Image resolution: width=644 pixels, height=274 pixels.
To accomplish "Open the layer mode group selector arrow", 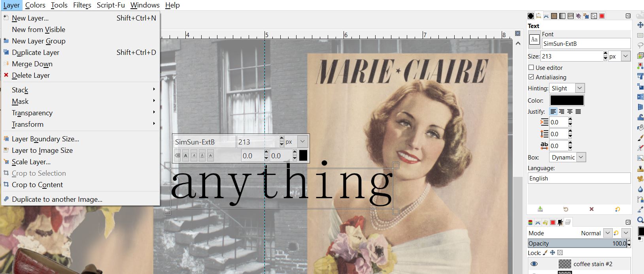I will coord(626,233).
